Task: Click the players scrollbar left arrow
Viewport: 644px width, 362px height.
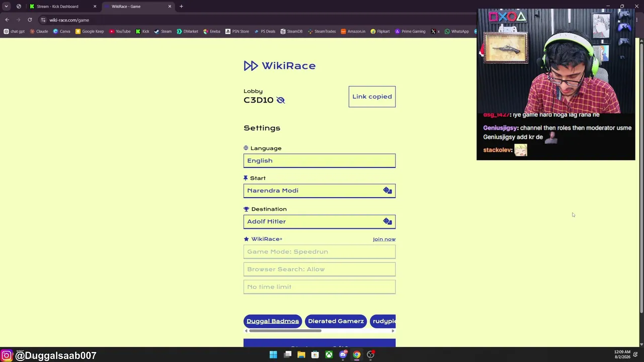Action: [x=246, y=331]
